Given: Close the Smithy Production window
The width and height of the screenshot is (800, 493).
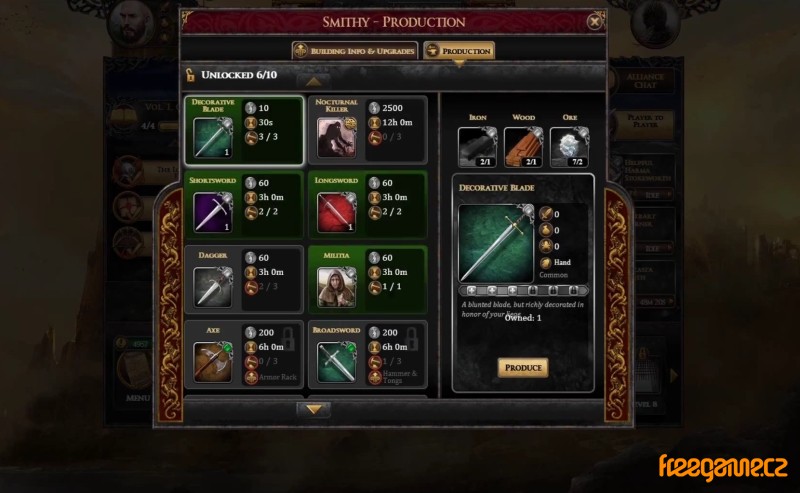Looking at the screenshot, I should 594,22.
